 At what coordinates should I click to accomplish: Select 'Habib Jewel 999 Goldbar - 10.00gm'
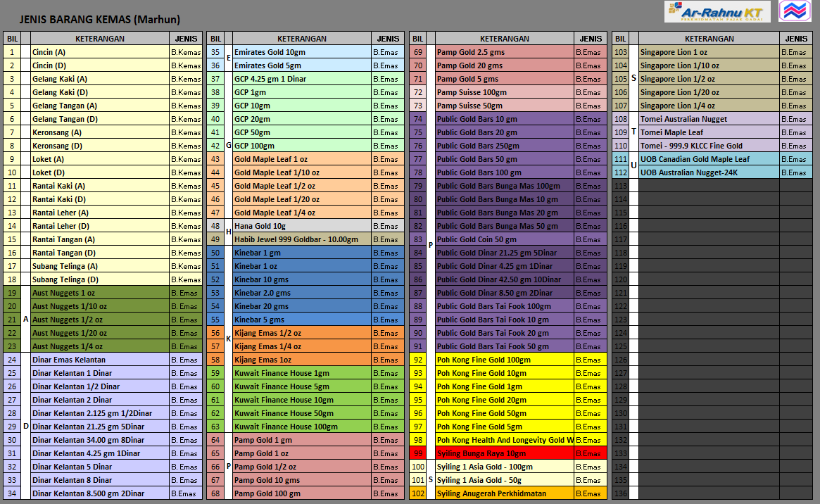click(302, 239)
